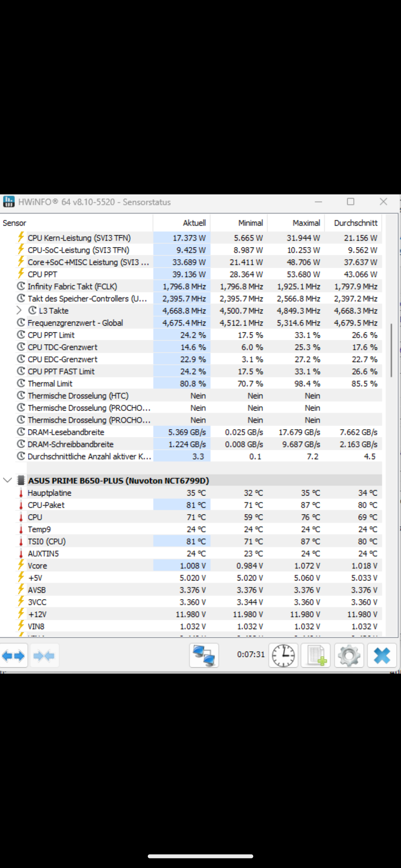The height and width of the screenshot is (868, 401).
Task: Click the Maximal column header
Action: (x=296, y=223)
